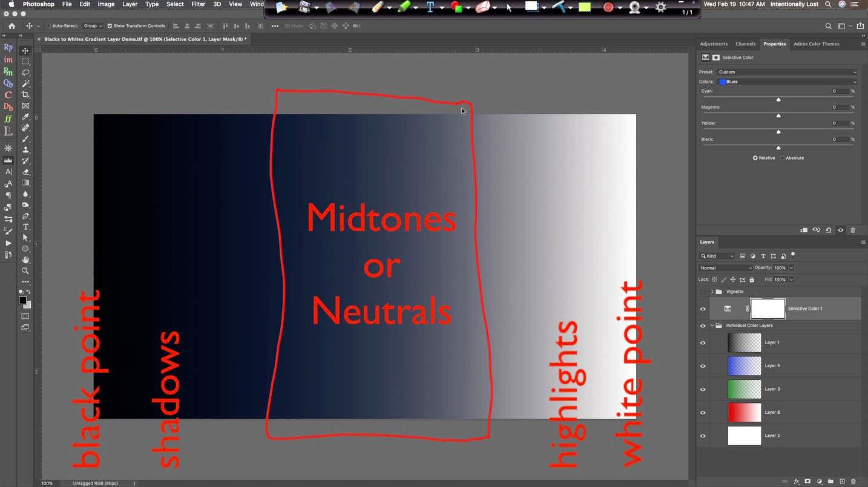The width and height of the screenshot is (868, 487).
Task: Switch to the Channels tab
Action: pyautogui.click(x=745, y=44)
